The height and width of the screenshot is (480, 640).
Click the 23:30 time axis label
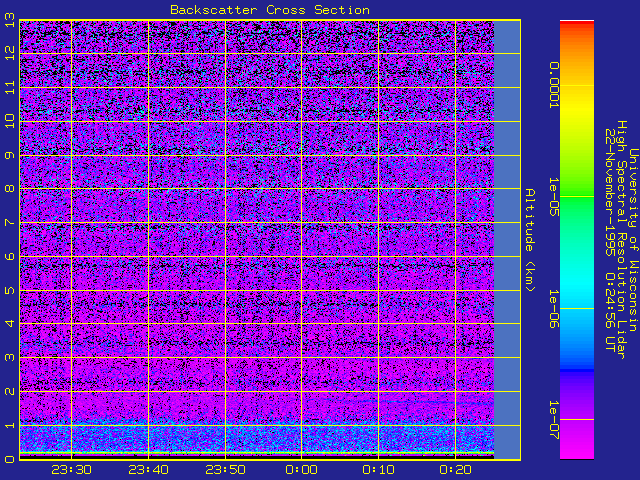click(71, 470)
